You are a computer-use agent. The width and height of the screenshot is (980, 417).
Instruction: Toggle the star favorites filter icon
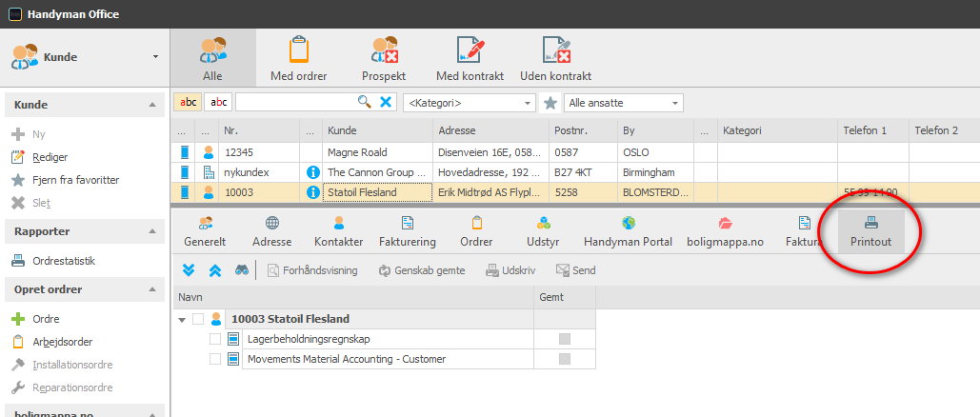click(550, 103)
